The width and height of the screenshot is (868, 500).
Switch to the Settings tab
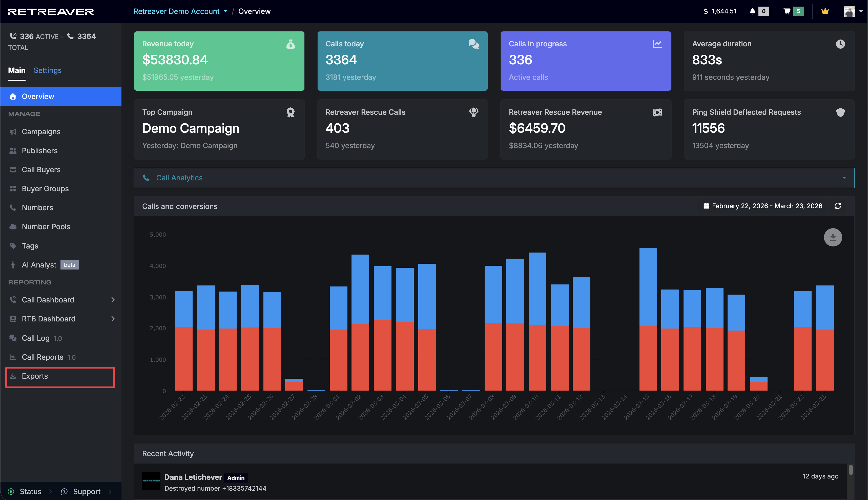tap(48, 70)
